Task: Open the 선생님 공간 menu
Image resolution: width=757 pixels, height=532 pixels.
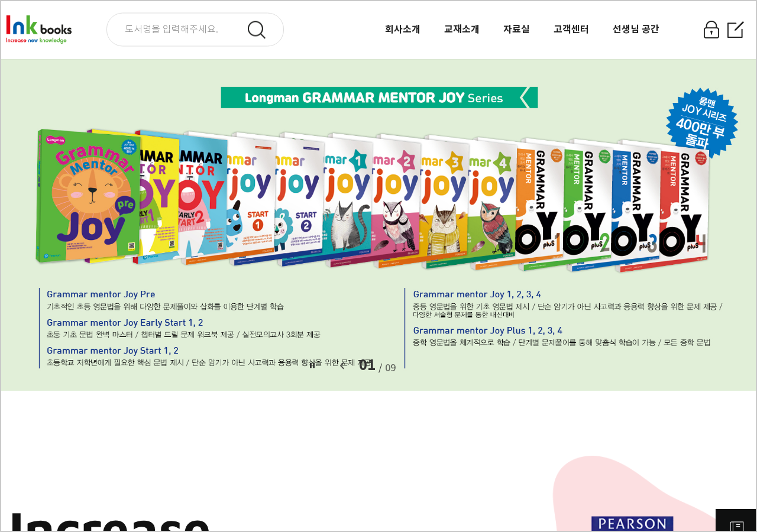Action: [636, 29]
